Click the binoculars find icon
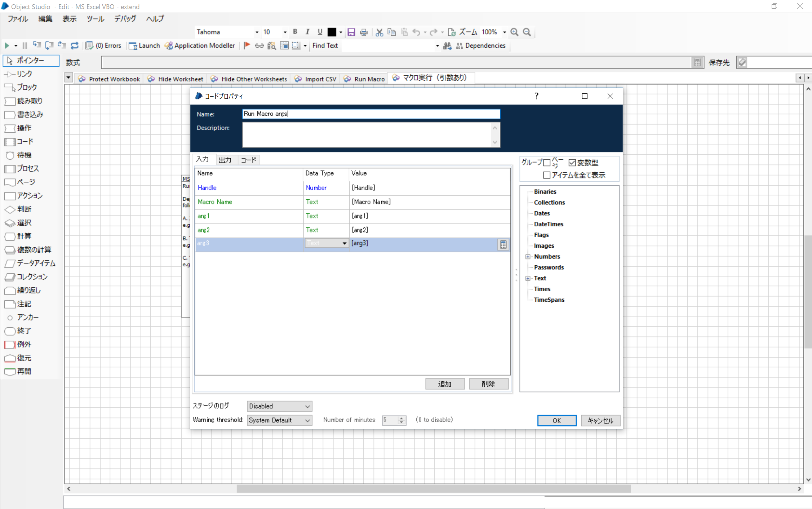812x509 pixels. 447,45
